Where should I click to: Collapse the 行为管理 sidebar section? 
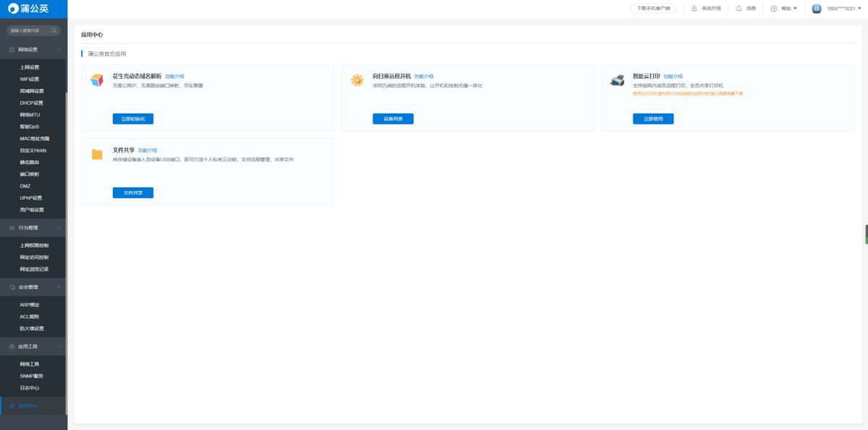point(58,228)
